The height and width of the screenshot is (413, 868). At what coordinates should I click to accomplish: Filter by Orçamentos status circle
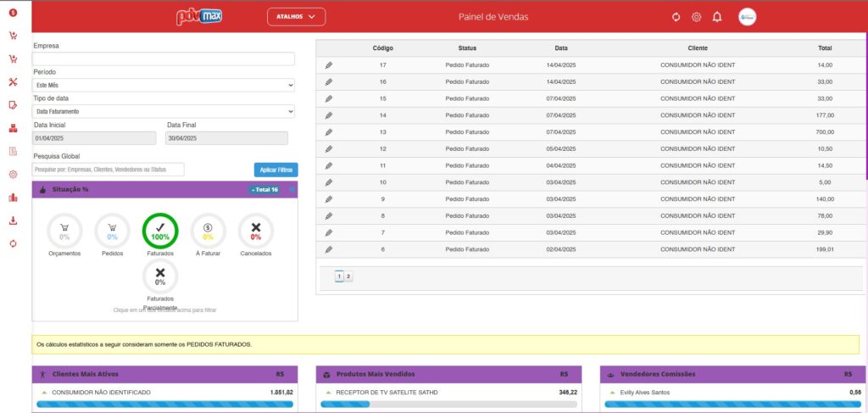point(64,230)
